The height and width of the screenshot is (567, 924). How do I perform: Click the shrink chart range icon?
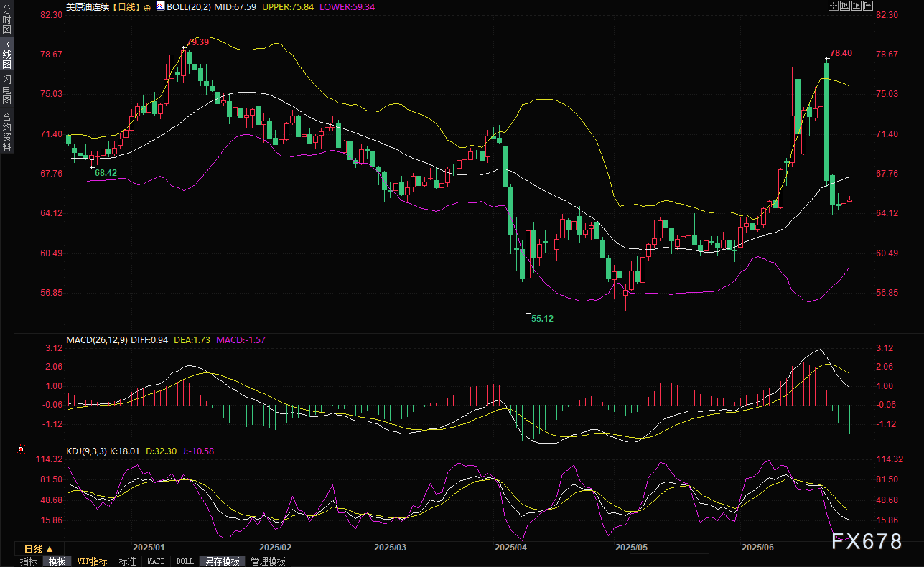coord(844,6)
